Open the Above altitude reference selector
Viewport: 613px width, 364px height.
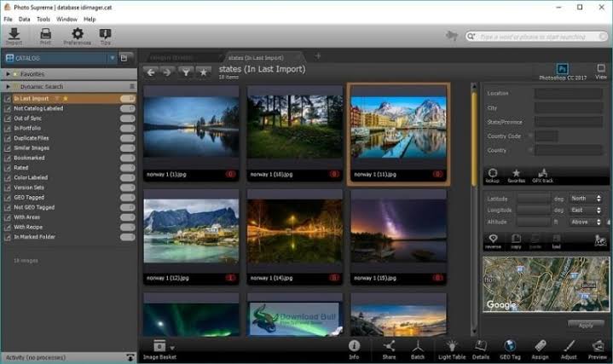pyautogui.click(x=586, y=222)
